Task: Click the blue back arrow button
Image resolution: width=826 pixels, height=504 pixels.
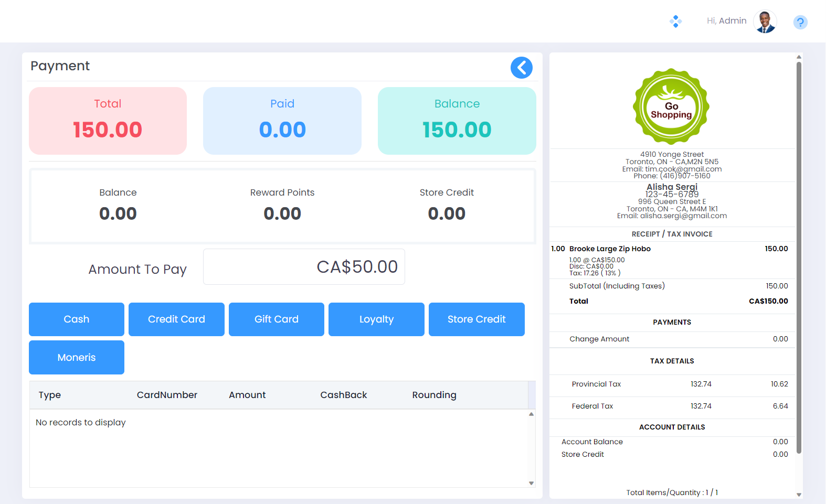Action: click(521, 68)
